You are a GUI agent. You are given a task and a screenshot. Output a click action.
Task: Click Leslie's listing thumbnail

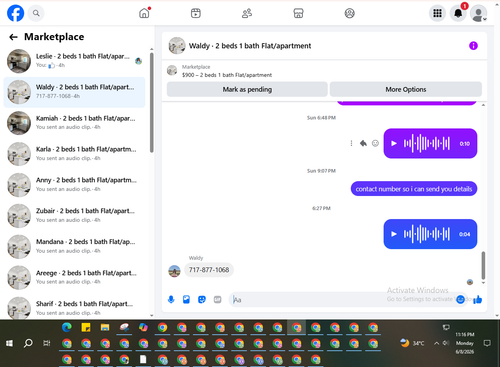pyautogui.click(x=19, y=61)
